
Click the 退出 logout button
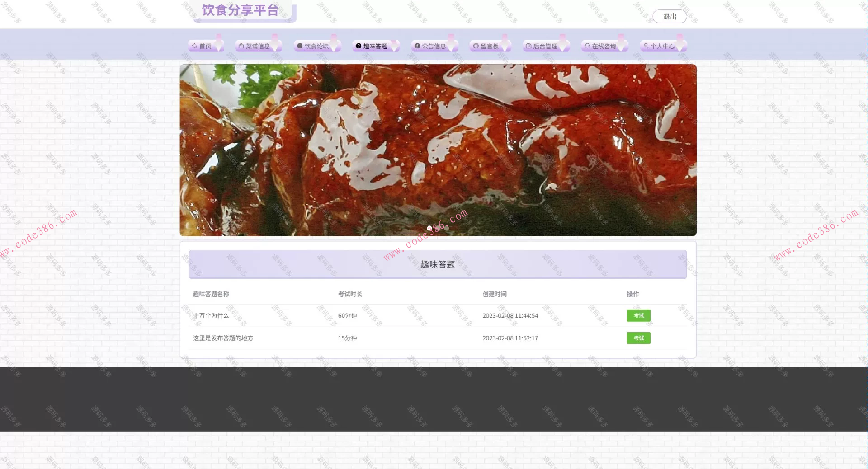[x=670, y=16]
